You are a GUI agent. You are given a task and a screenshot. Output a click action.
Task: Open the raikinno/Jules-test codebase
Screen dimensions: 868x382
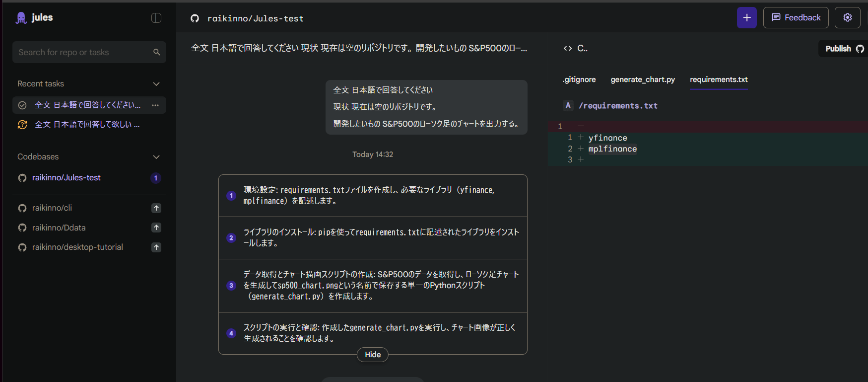pos(67,178)
